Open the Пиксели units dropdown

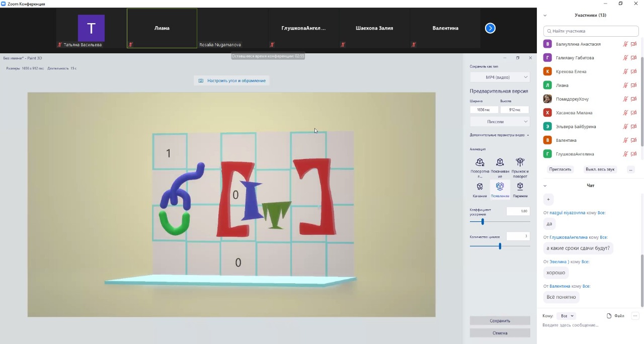(x=500, y=122)
